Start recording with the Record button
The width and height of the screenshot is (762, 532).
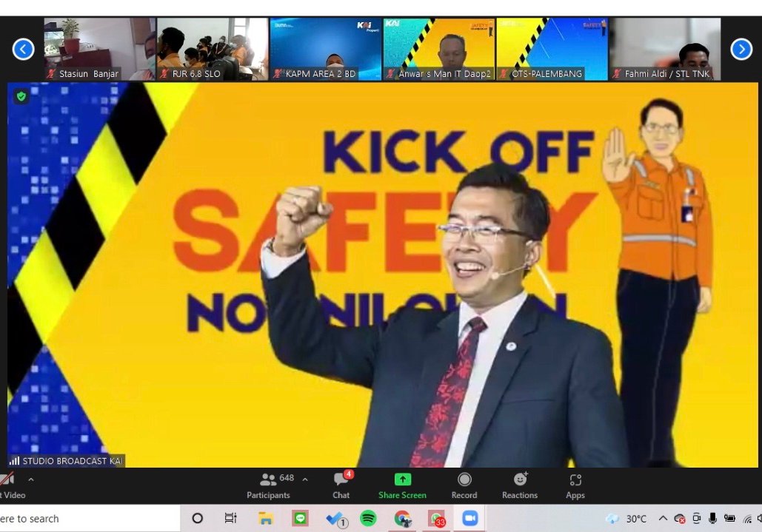point(464,485)
